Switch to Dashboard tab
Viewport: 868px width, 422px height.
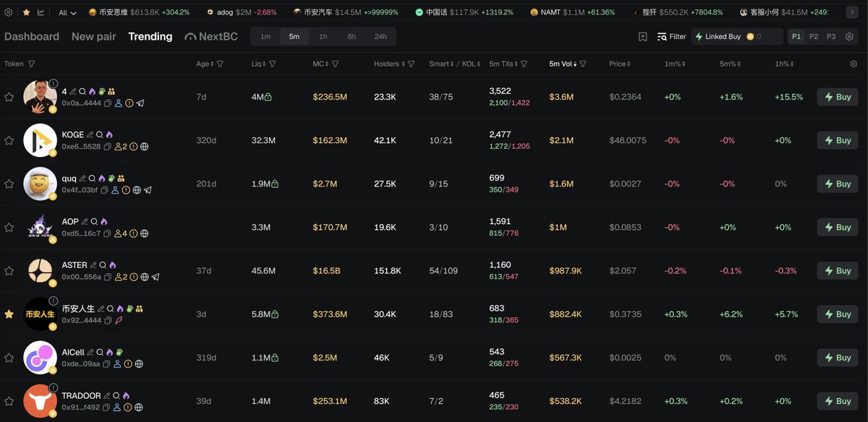(x=32, y=36)
